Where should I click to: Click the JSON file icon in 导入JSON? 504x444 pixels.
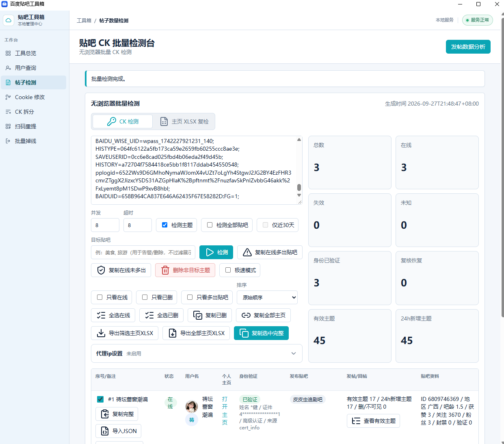(x=105, y=431)
